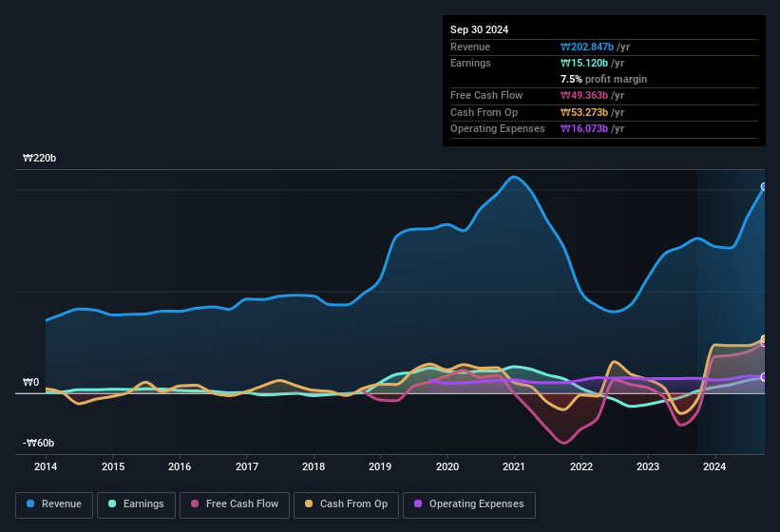Click the orange Cash From Op legend dot

[x=310, y=504]
